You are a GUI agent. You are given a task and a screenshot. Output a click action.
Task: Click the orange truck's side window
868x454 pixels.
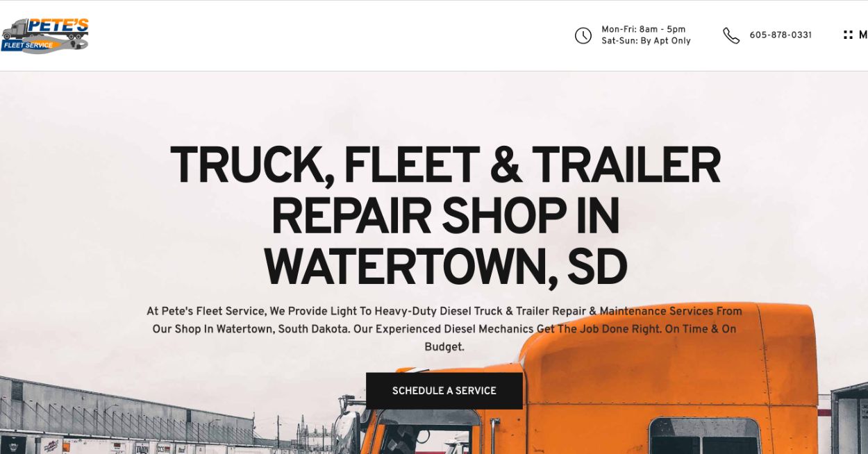click(705, 437)
